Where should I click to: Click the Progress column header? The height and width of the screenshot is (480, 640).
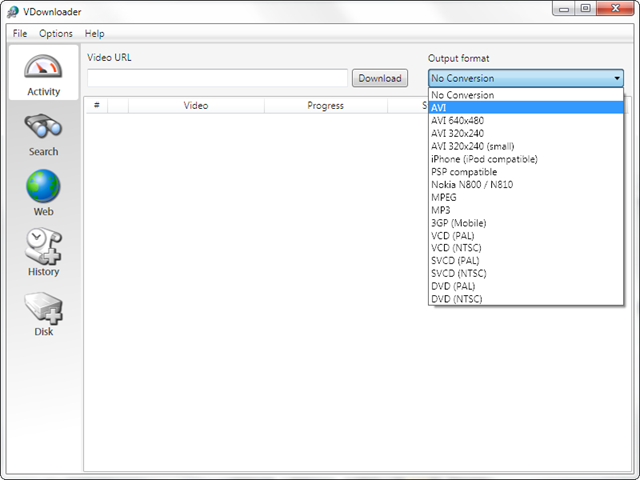[x=325, y=105]
